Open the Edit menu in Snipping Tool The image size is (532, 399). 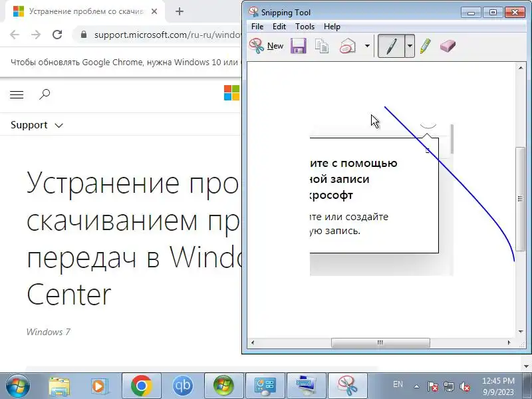(x=279, y=27)
